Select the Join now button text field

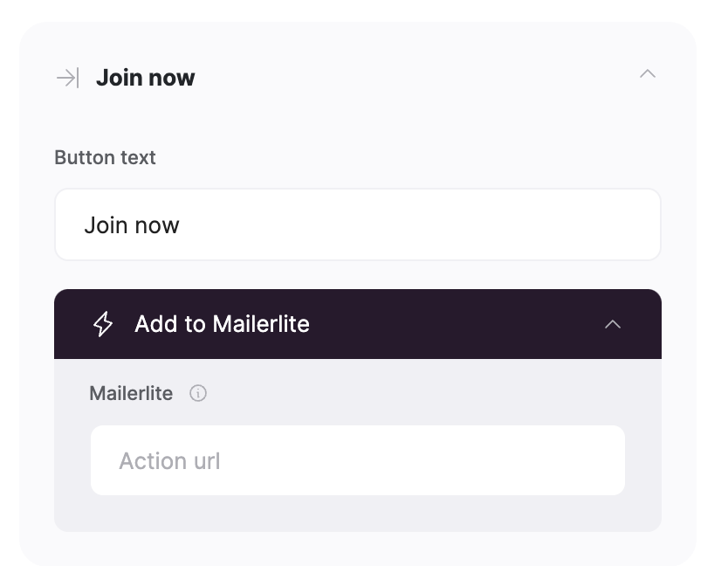358,224
